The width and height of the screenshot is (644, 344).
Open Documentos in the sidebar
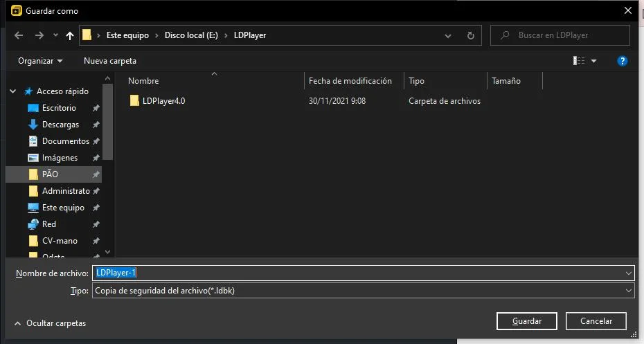tap(65, 141)
